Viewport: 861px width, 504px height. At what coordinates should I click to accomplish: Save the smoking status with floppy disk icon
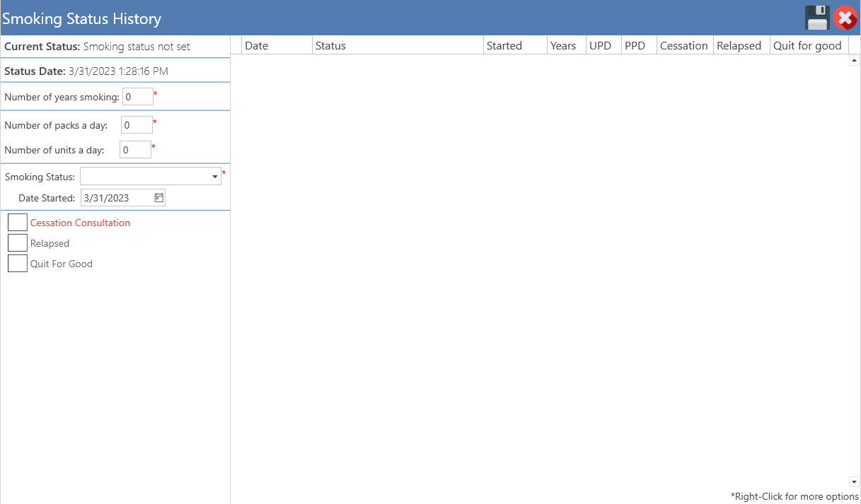coord(817,18)
